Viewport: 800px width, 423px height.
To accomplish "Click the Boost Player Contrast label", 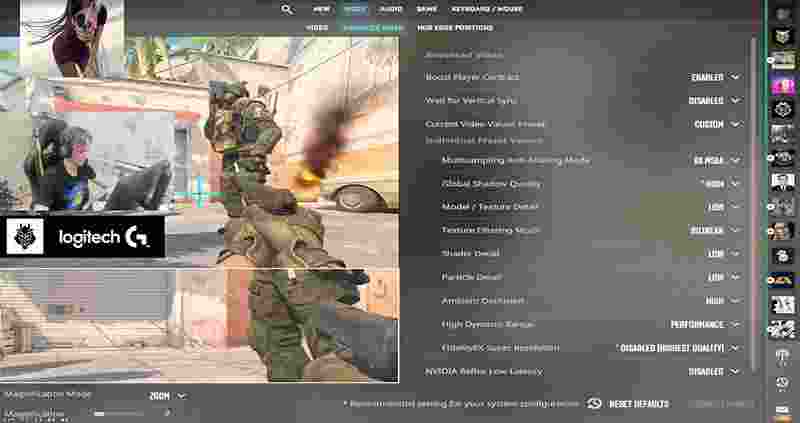I will pos(472,77).
